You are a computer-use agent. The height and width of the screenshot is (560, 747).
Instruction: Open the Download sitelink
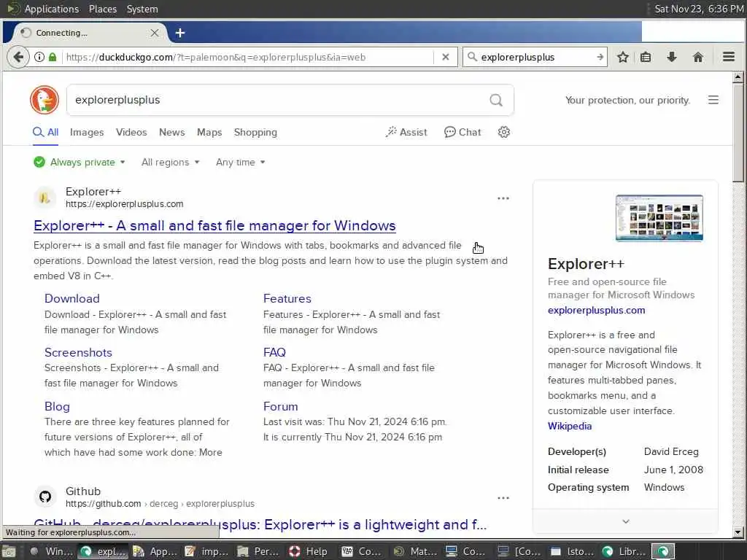[x=72, y=298]
